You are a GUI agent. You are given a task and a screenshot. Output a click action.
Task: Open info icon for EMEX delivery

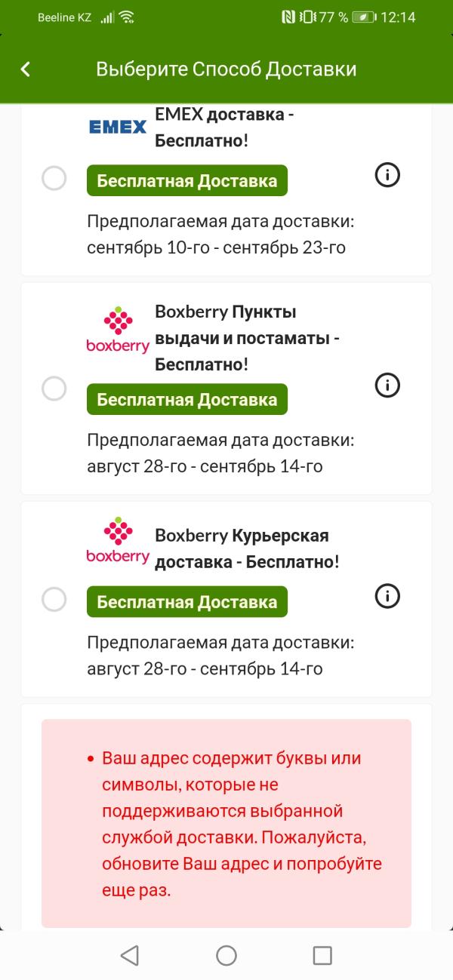pyautogui.click(x=387, y=176)
